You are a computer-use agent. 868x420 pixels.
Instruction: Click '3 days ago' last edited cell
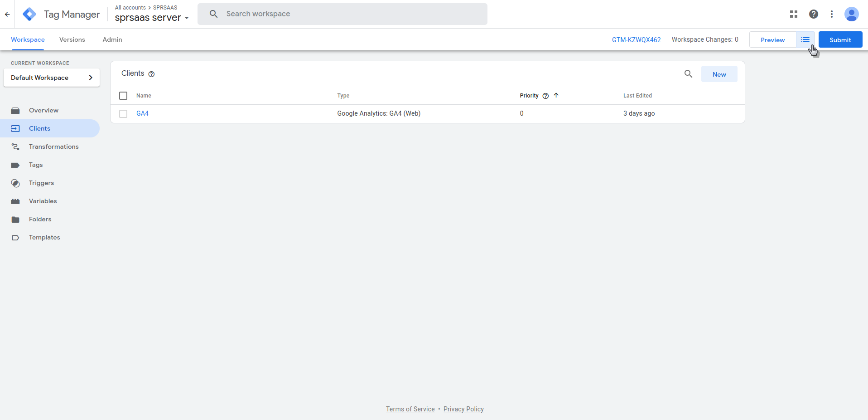point(639,113)
